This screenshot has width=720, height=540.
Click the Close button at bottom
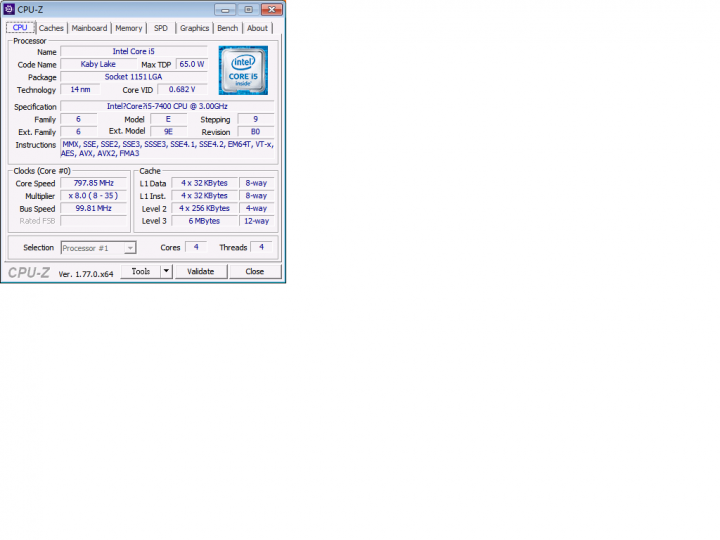pos(255,271)
